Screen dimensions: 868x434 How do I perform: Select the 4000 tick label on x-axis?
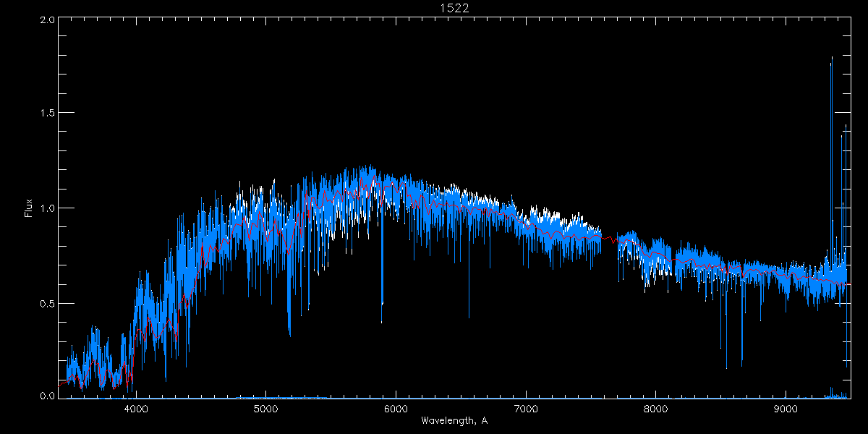136,408
